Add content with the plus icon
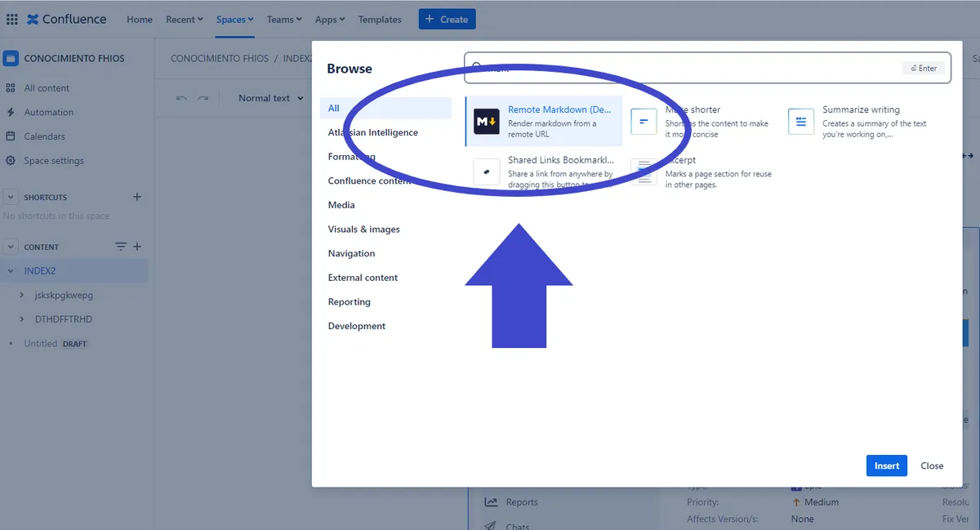This screenshot has height=530, width=980. point(137,247)
